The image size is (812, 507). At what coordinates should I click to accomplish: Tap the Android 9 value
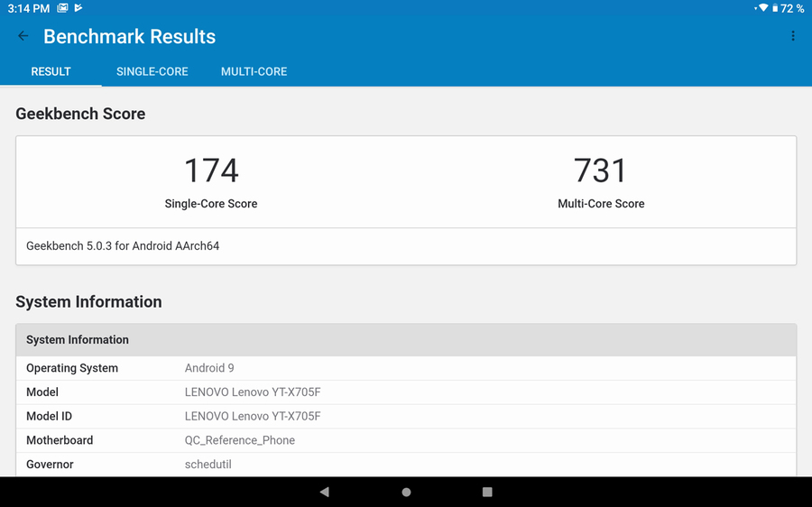point(209,368)
